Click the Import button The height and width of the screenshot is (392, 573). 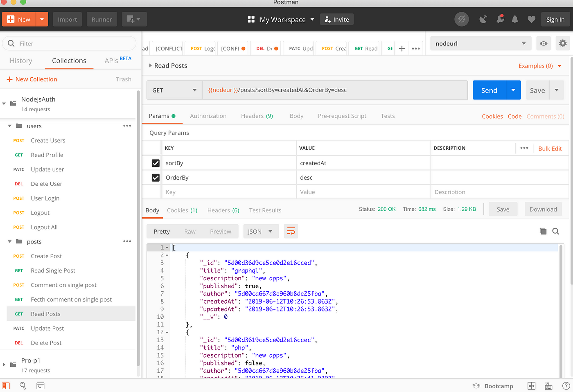pyautogui.click(x=68, y=19)
